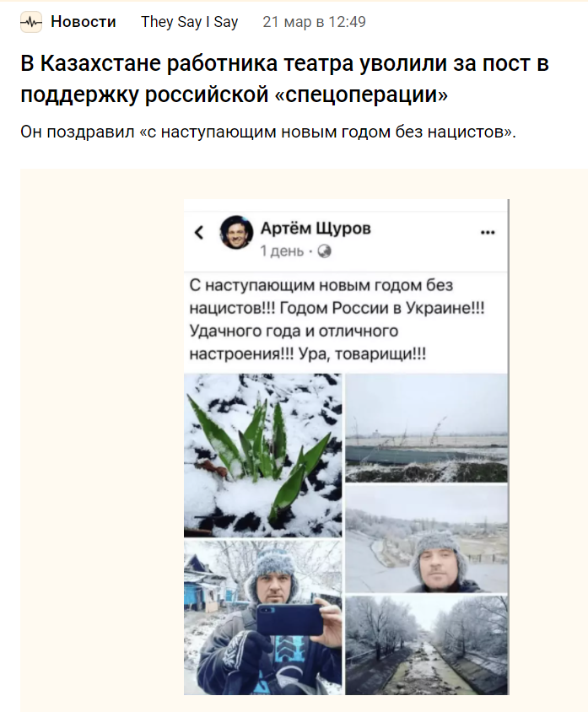Click the globe public-visibility icon

click(325, 251)
